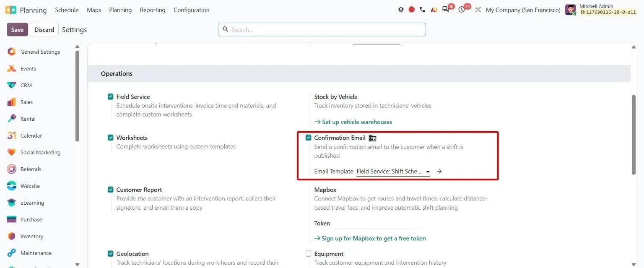Open the debug bug icon
This screenshot has width=644, height=268.
pyautogui.click(x=401, y=10)
